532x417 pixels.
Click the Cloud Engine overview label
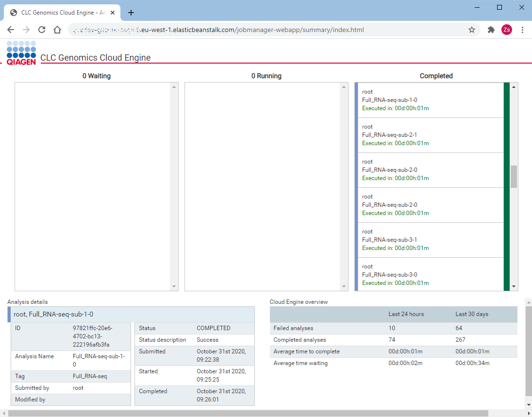[299, 302]
